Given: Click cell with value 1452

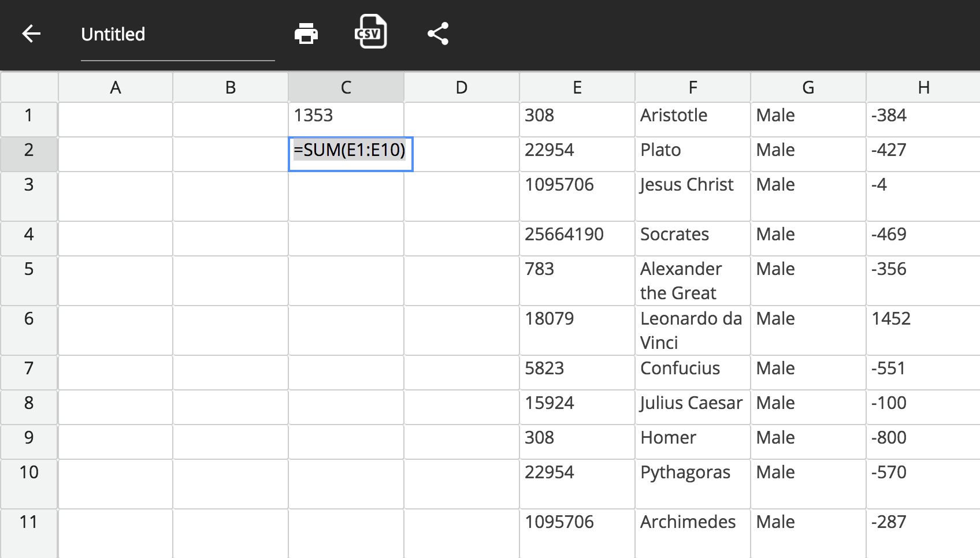Looking at the screenshot, I should (x=923, y=330).
